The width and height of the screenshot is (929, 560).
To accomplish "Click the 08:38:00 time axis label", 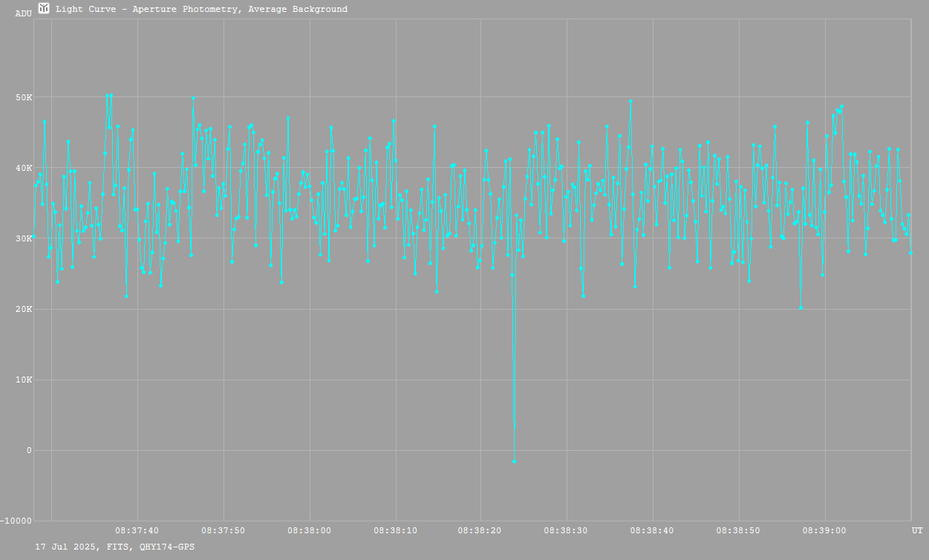I will click(310, 530).
